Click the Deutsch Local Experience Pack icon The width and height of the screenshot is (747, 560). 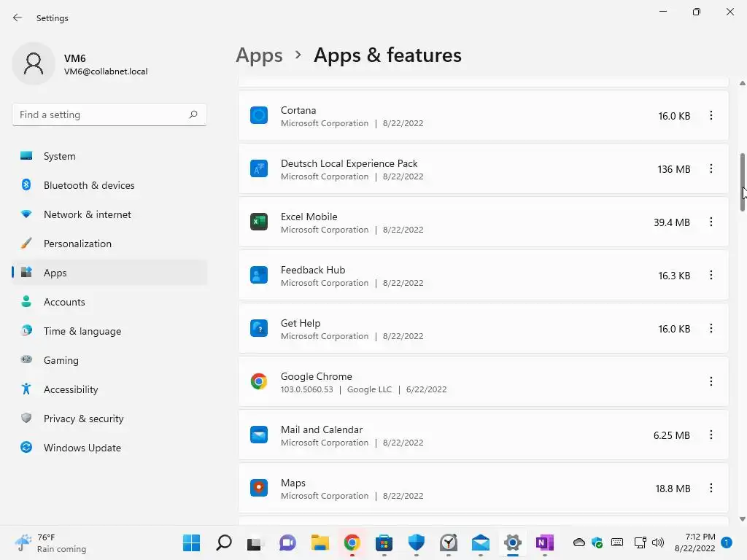point(259,168)
